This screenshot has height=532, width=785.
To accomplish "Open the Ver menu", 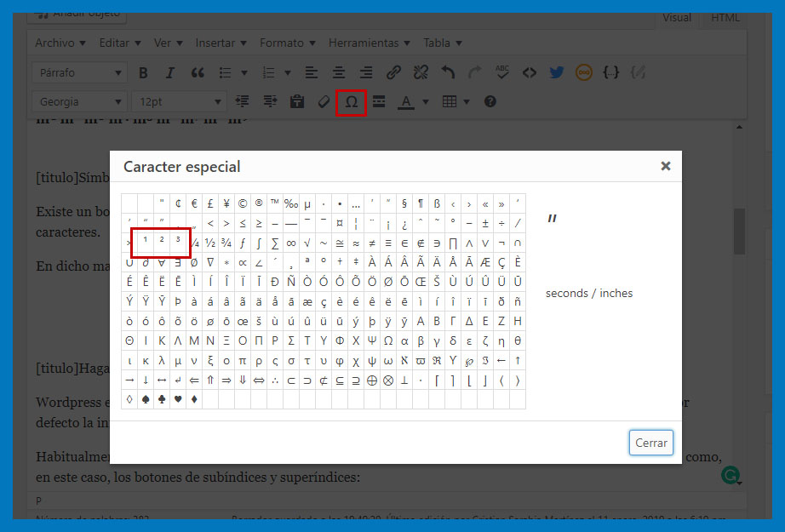I will [x=168, y=43].
